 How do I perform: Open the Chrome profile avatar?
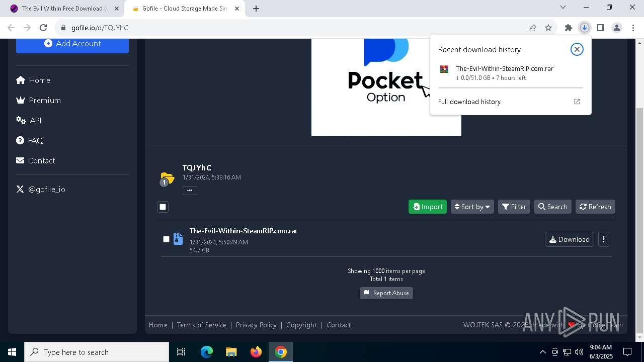(x=617, y=28)
